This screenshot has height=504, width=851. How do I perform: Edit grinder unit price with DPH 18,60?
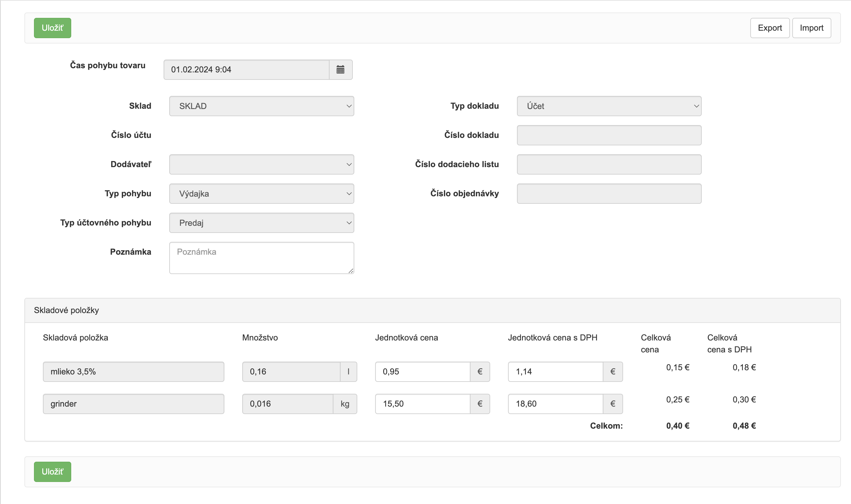[x=555, y=404]
